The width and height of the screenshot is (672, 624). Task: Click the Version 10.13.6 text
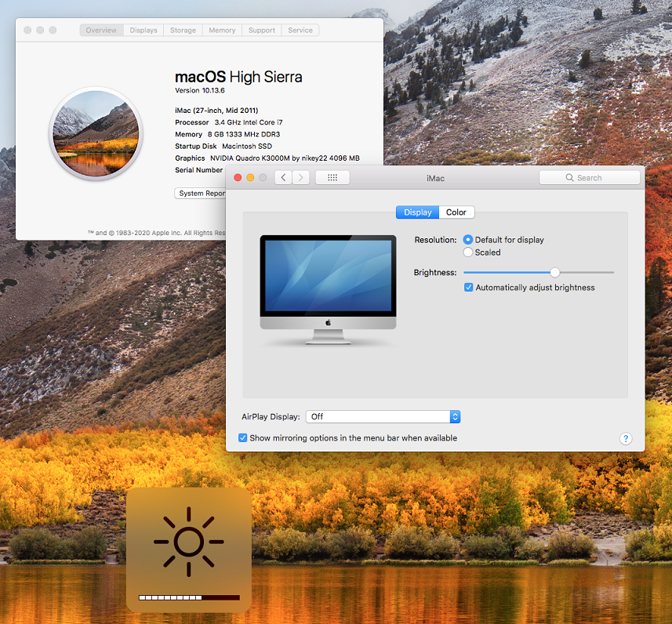click(200, 90)
